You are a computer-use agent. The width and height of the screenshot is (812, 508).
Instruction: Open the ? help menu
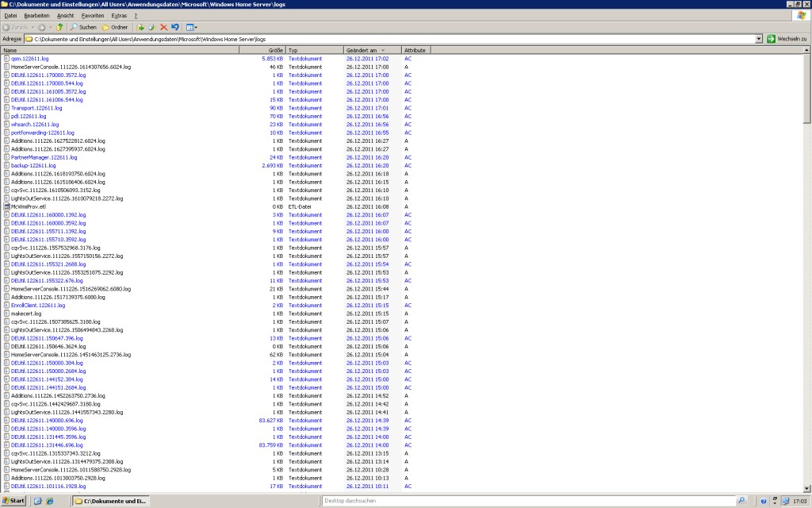point(136,16)
